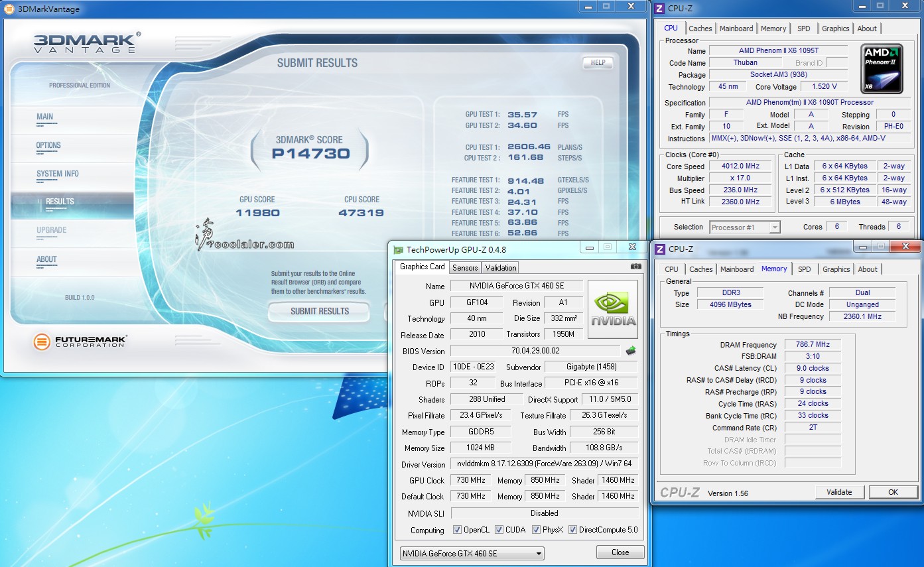
Task: Click the Command Rate value 2T
Action: point(813,428)
